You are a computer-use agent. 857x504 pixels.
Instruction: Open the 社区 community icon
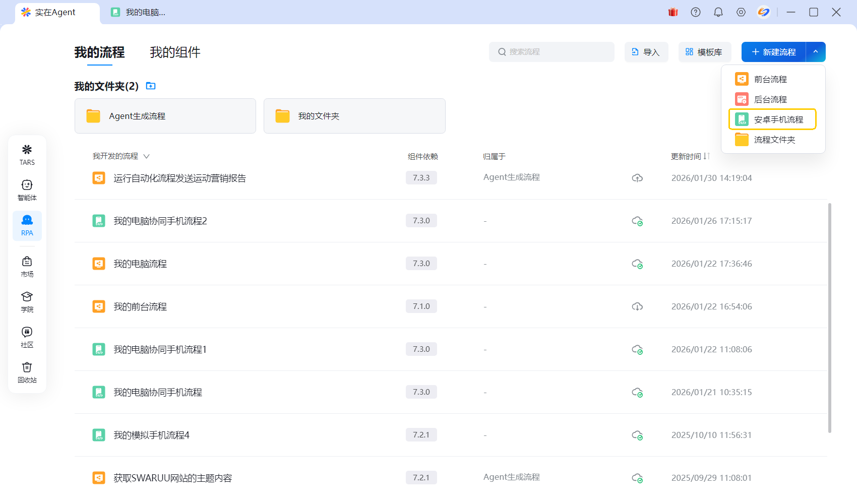point(27,337)
